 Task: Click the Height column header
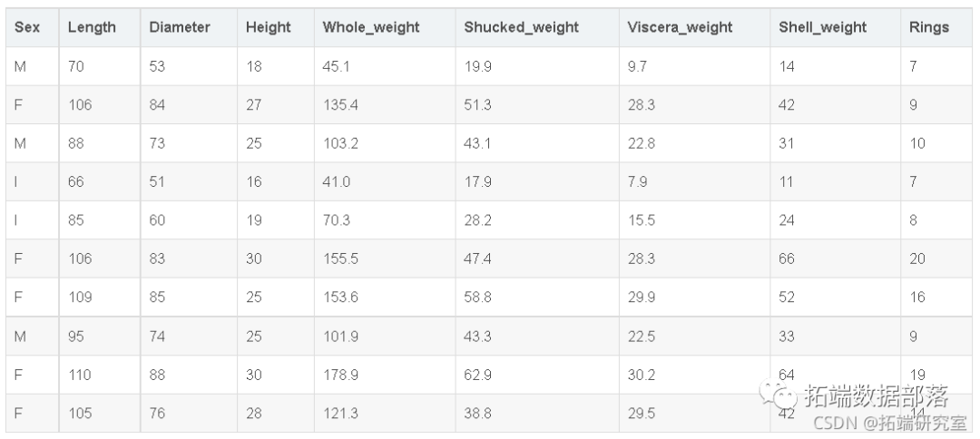(268, 27)
